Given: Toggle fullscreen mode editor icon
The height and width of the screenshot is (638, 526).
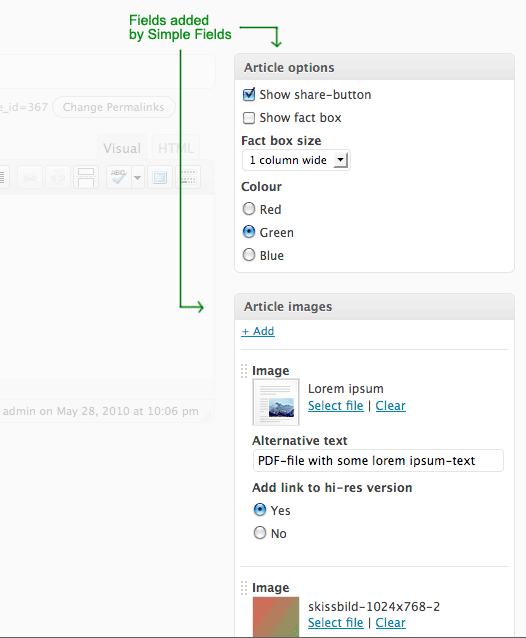Looking at the screenshot, I should pyautogui.click(x=160, y=177).
